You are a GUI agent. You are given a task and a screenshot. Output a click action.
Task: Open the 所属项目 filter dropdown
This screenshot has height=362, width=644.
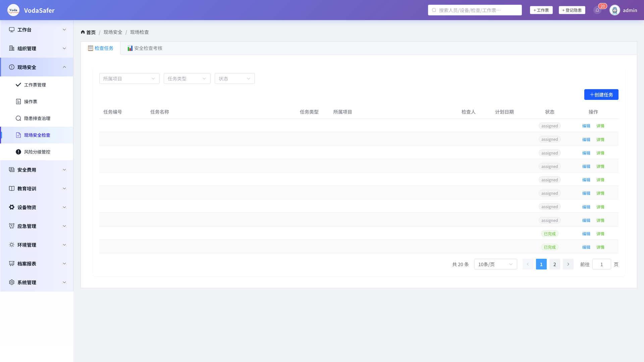coord(129,78)
